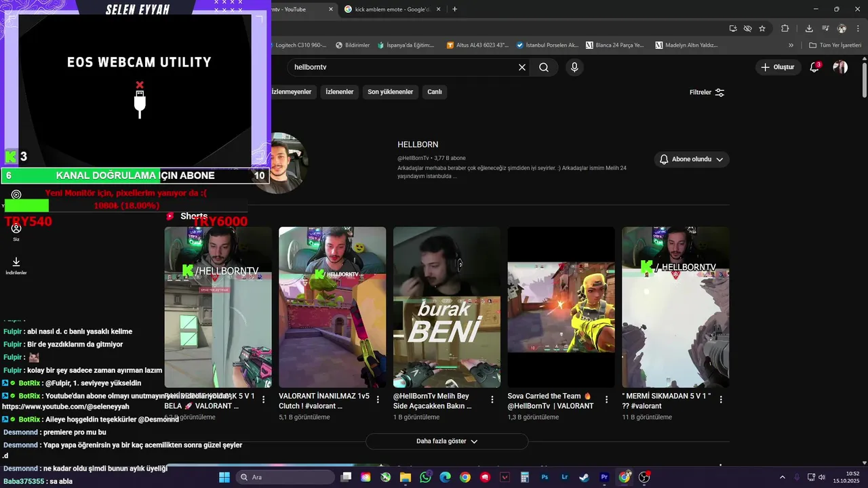The width and height of the screenshot is (868, 488).
Task: Open Steam from the taskbar
Action: [x=585, y=477]
